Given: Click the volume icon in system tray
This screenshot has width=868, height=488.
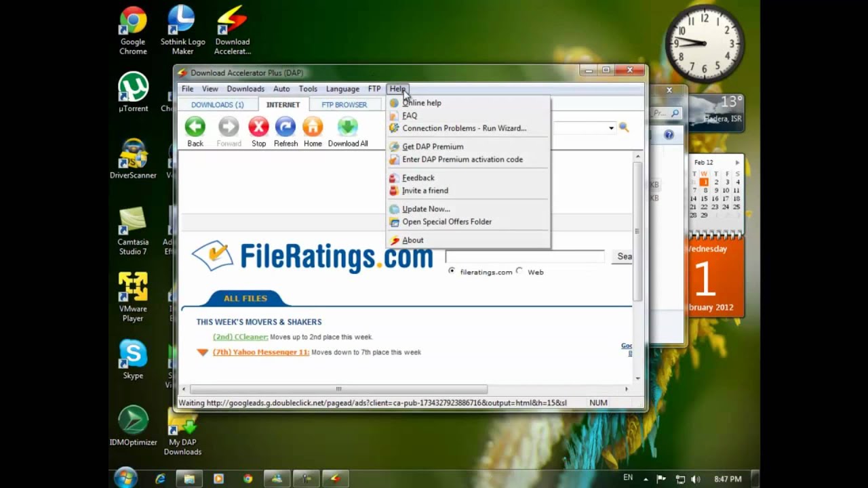Looking at the screenshot, I should tap(695, 479).
